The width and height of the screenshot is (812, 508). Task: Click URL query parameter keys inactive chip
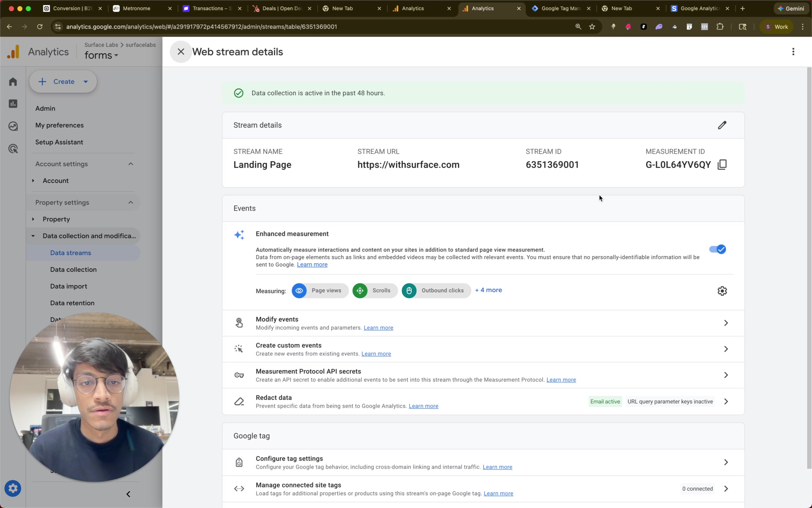coord(670,401)
